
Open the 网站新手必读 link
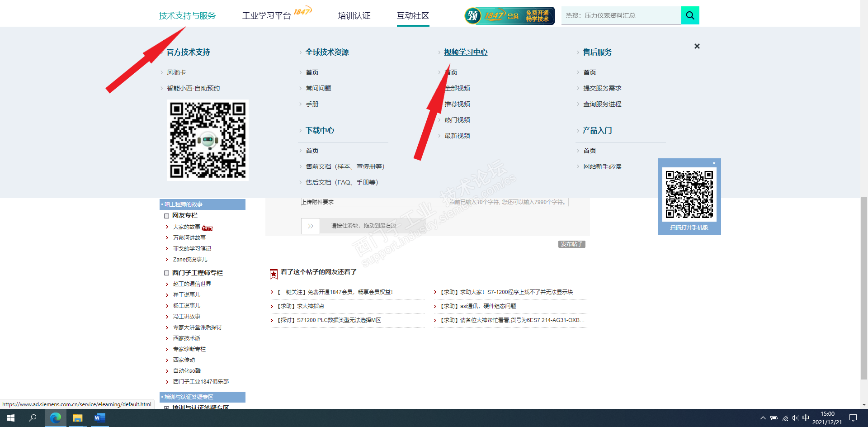click(x=602, y=166)
